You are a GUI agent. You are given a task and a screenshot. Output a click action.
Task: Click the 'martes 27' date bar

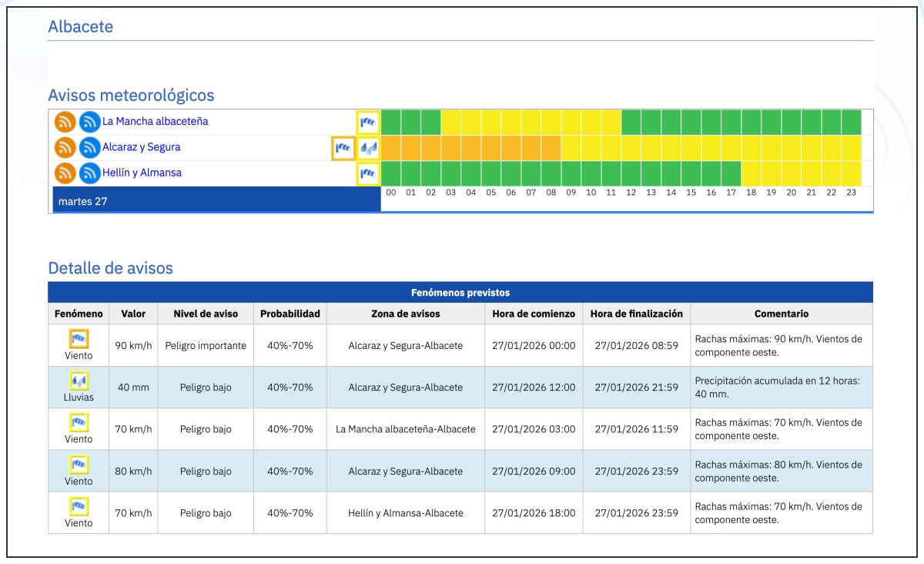click(x=216, y=202)
